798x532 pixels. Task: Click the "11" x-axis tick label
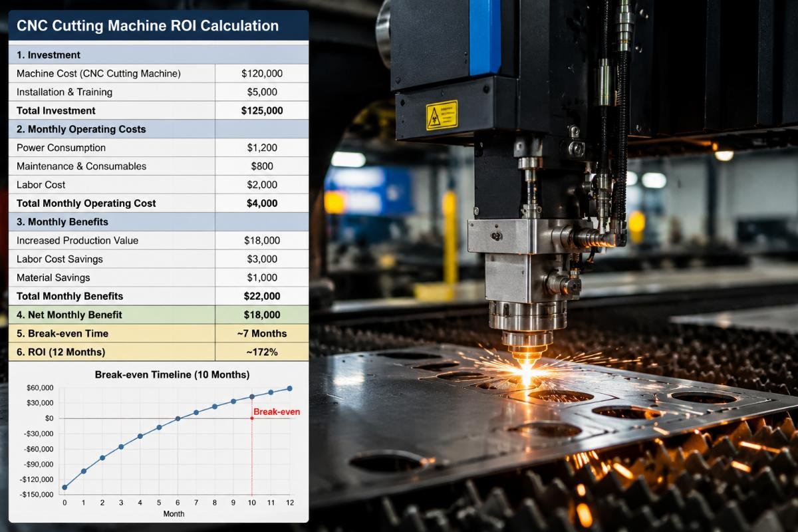[271, 501]
